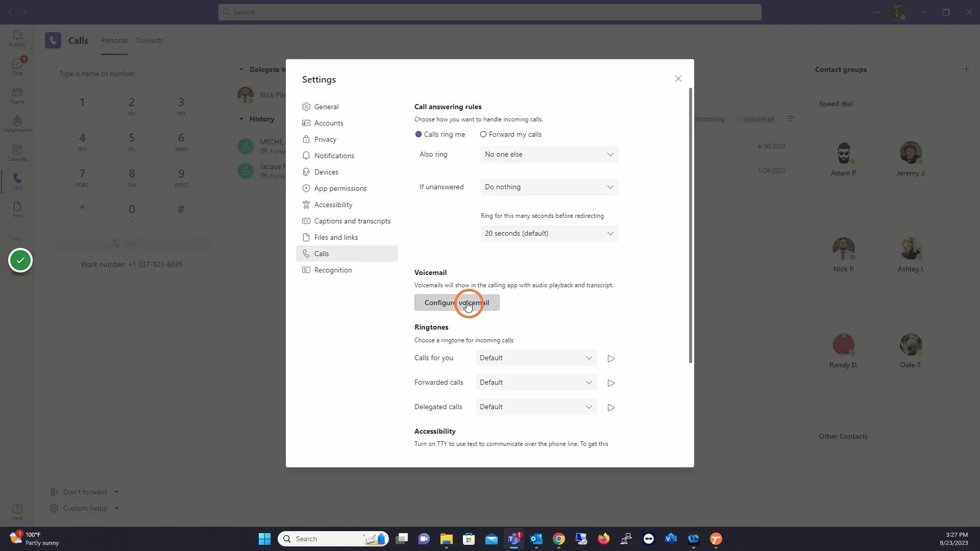Click the Type a name or number field

pos(132,73)
